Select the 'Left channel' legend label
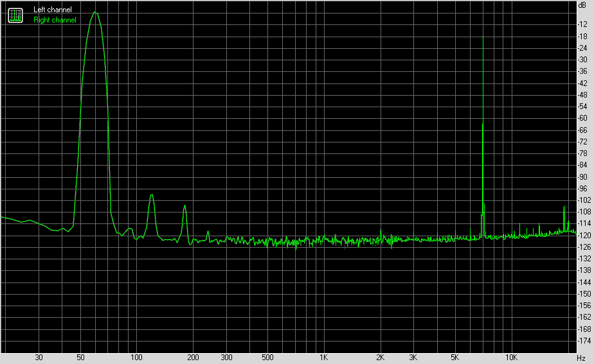This screenshot has width=594, height=364. 53,10
